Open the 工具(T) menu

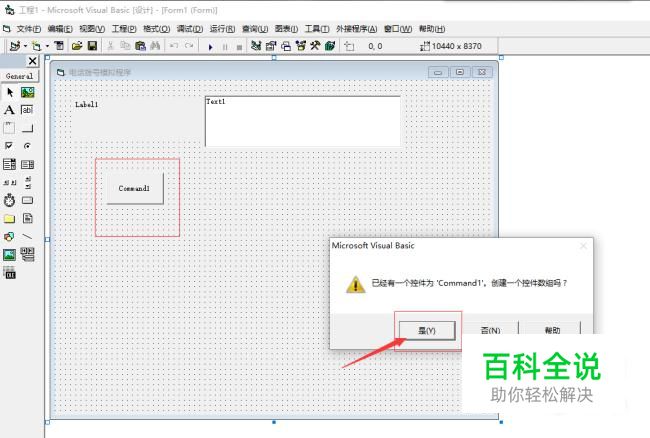(x=317, y=29)
